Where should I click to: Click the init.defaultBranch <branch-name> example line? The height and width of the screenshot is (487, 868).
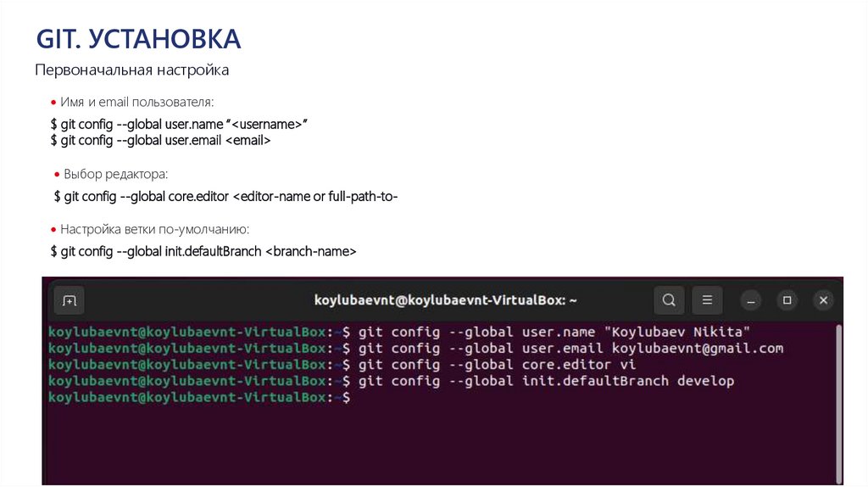[x=203, y=252]
